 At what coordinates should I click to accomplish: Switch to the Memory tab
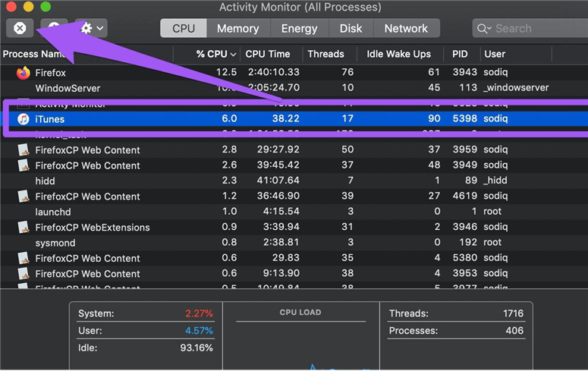pos(238,29)
